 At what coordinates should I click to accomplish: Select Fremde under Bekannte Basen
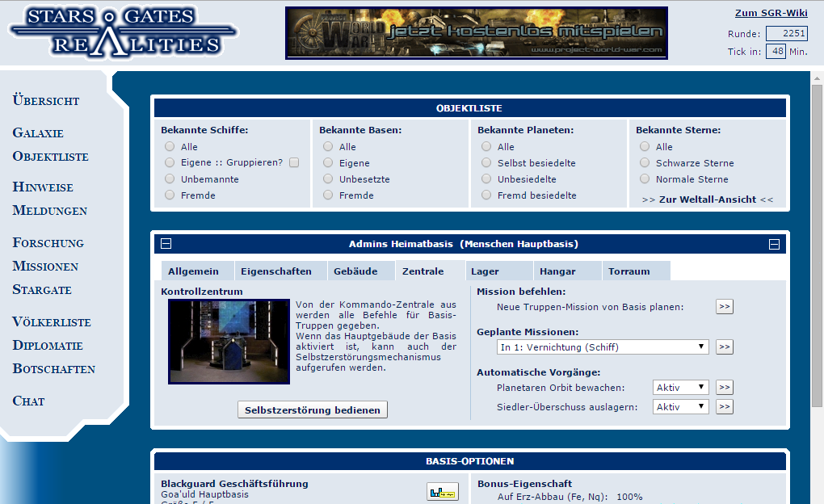(328, 195)
